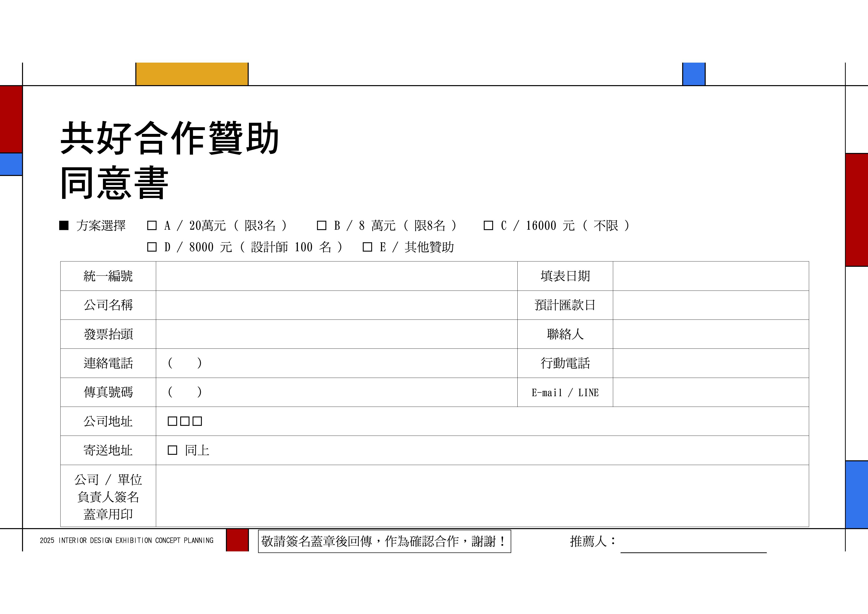This screenshot has height=614, width=868.
Task: Tick the C / 16000 元 option box
Action: coord(488,226)
